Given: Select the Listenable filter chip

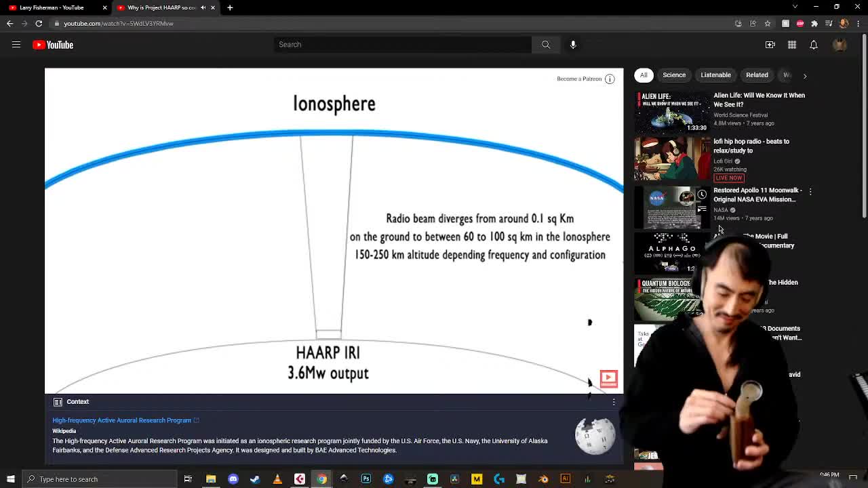Looking at the screenshot, I should [x=716, y=75].
